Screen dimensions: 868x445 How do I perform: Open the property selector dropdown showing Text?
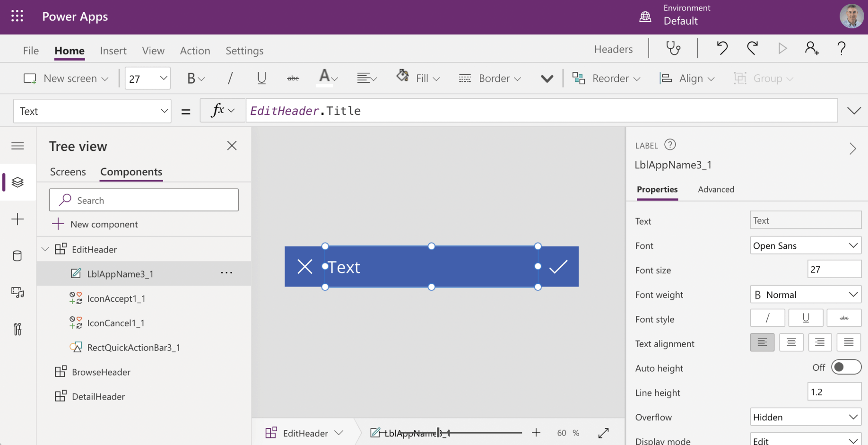92,111
